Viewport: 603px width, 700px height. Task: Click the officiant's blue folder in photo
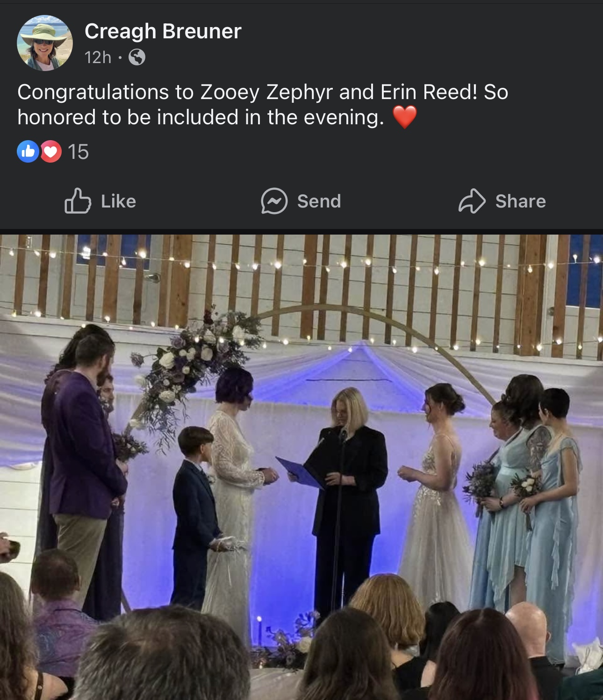click(x=299, y=472)
